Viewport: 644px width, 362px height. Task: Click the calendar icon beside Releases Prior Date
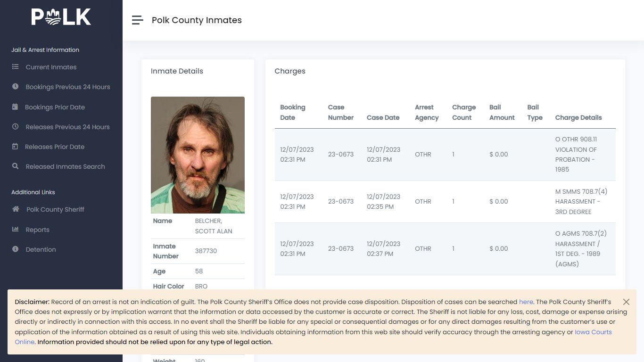(x=15, y=147)
